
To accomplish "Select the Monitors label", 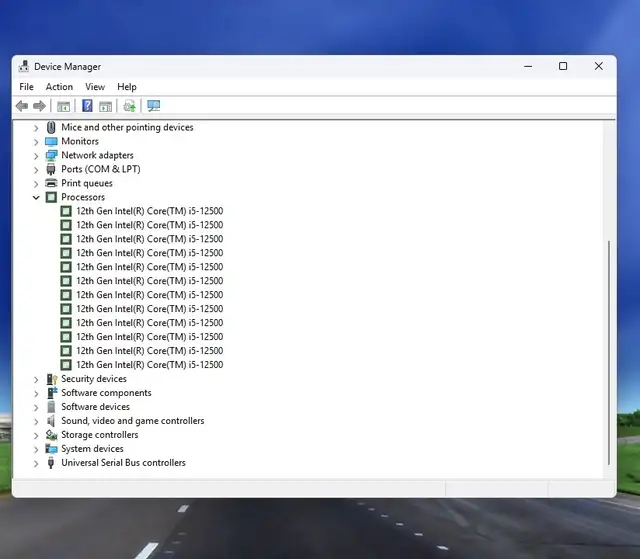I will click(x=80, y=141).
